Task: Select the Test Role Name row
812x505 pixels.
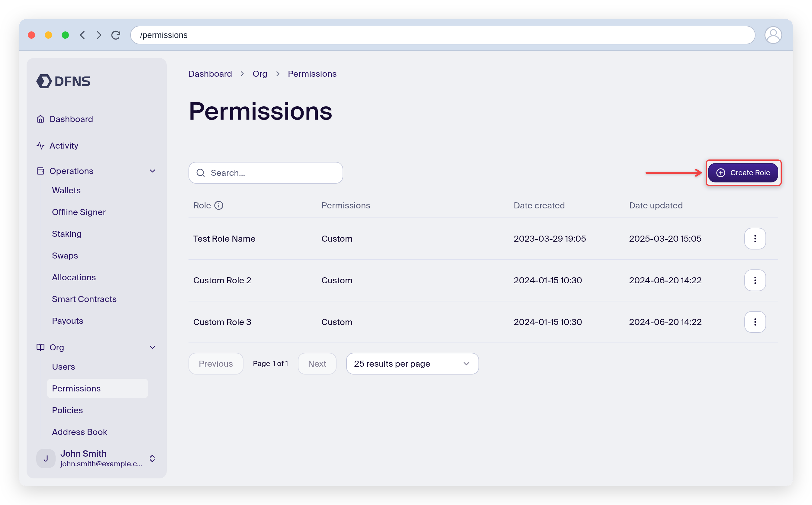Action: (x=483, y=239)
